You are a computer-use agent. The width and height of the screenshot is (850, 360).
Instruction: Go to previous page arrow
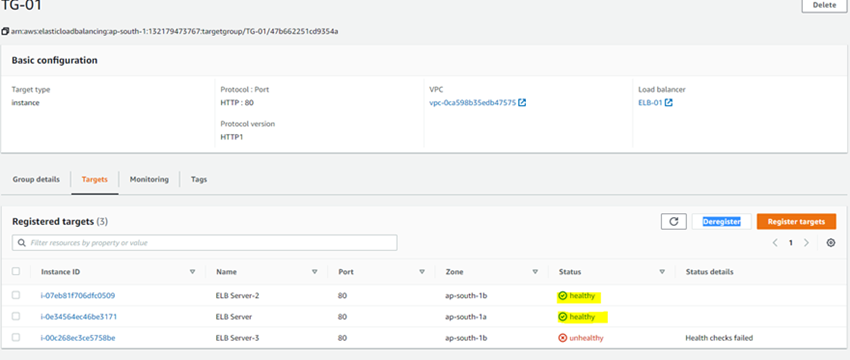775,243
